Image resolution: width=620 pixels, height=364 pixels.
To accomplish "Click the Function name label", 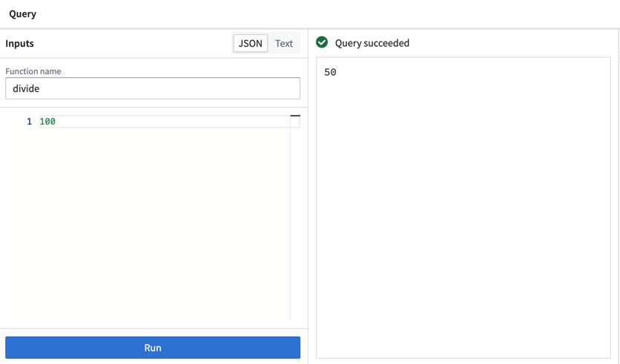I will click(x=33, y=71).
